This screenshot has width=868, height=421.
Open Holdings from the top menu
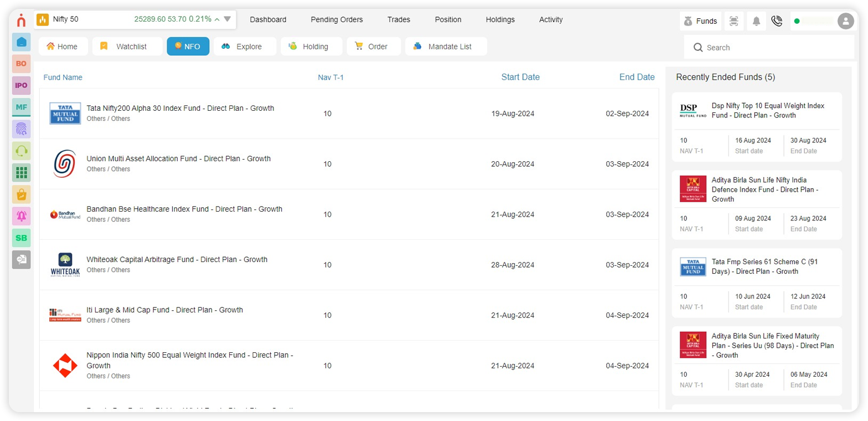click(x=500, y=19)
